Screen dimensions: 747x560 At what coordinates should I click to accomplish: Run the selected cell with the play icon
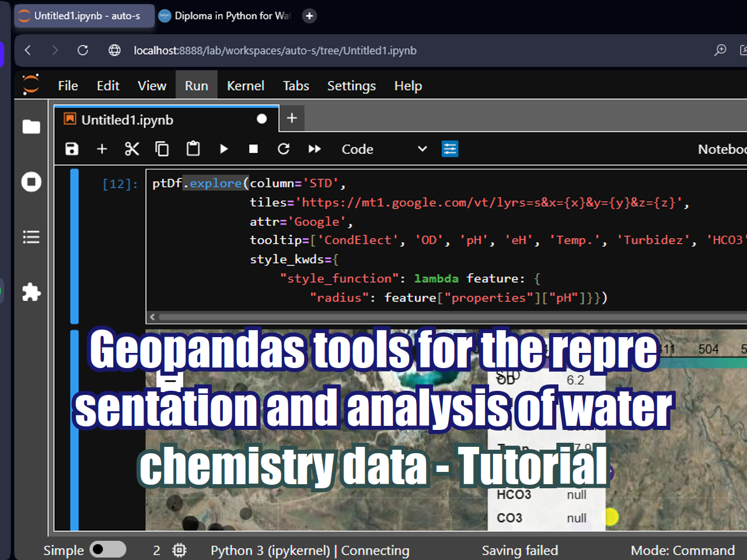click(224, 149)
